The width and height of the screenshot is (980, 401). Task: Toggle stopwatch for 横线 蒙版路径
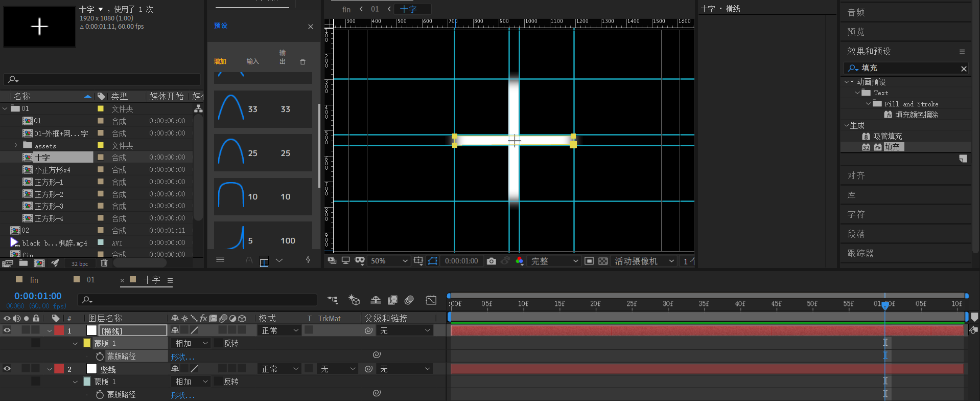pos(100,356)
